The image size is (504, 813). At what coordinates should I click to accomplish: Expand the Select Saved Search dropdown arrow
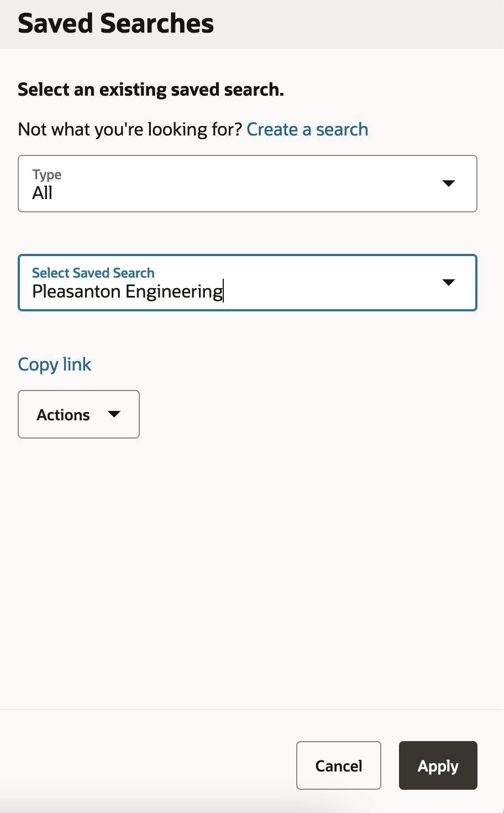point(449,283)
